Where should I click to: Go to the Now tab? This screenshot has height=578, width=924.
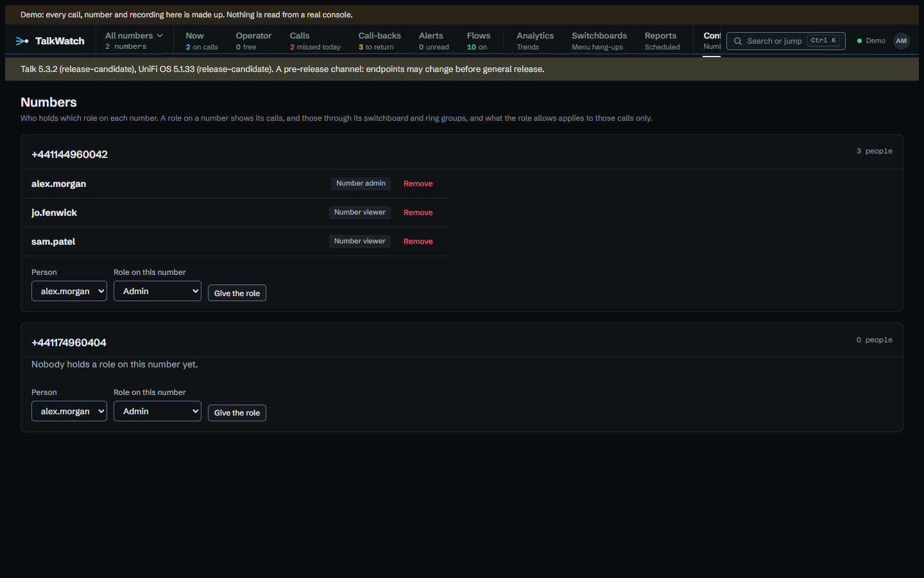[x=201, y=40]
